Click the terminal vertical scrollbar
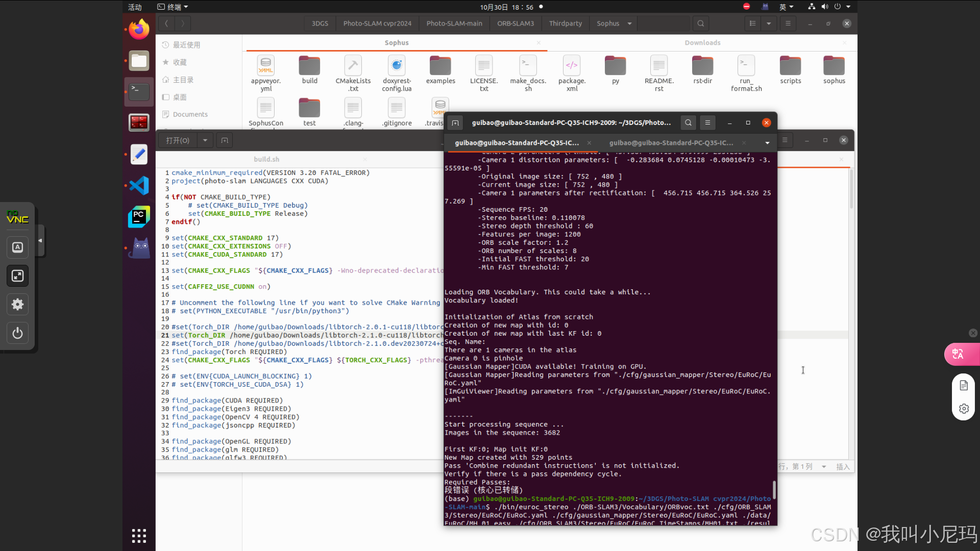This screenshot has height=551, width=980. [x=774, y=490]
